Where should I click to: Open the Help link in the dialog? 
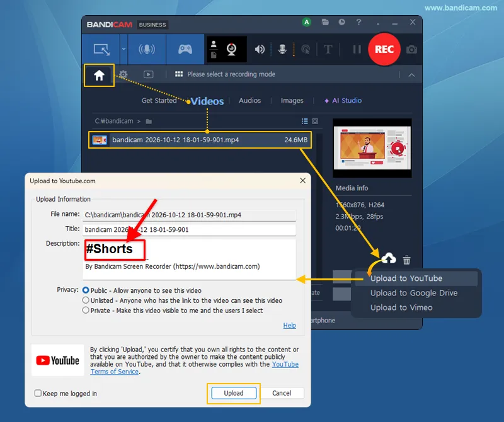tap(289, 325)
